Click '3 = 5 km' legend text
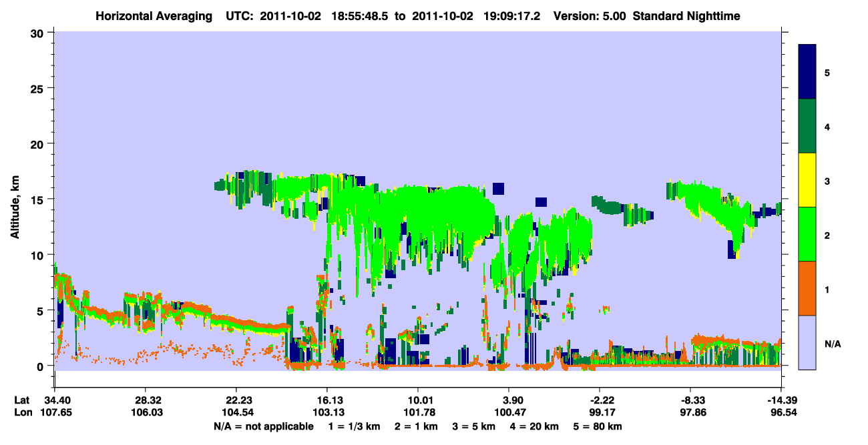 coord(474,426)
